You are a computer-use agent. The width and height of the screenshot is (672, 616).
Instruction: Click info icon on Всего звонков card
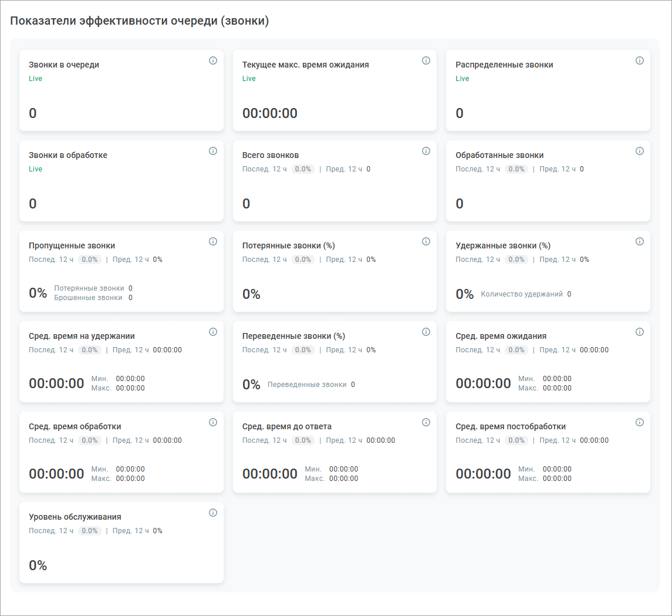click(x=426, y=151)
